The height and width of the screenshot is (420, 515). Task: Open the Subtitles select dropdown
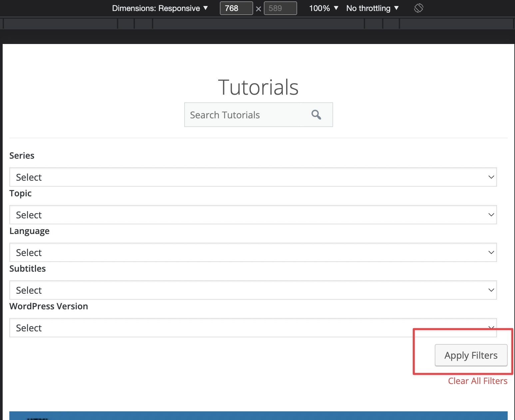[253, 290]
